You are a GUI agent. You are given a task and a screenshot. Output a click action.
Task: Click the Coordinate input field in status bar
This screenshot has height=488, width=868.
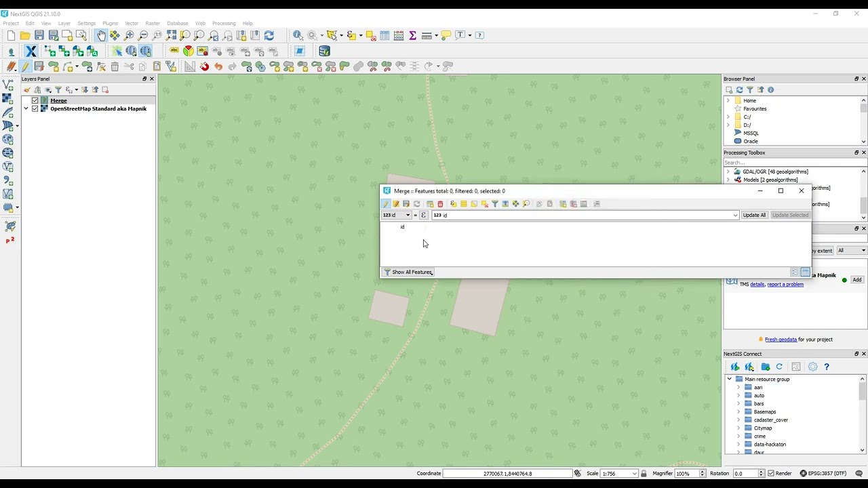click(509, 473)
